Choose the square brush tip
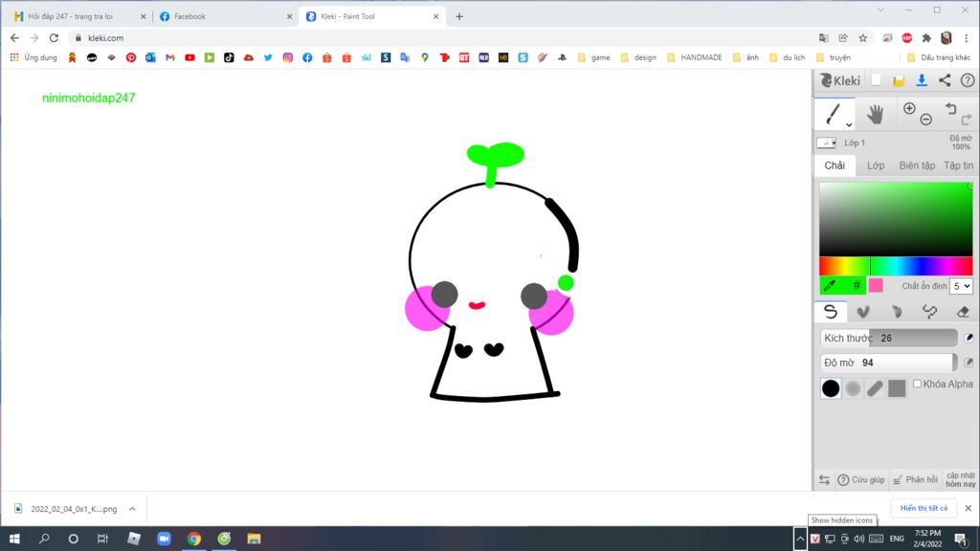The height and width of the screenshot is (551, 980). tap(897, 388)
